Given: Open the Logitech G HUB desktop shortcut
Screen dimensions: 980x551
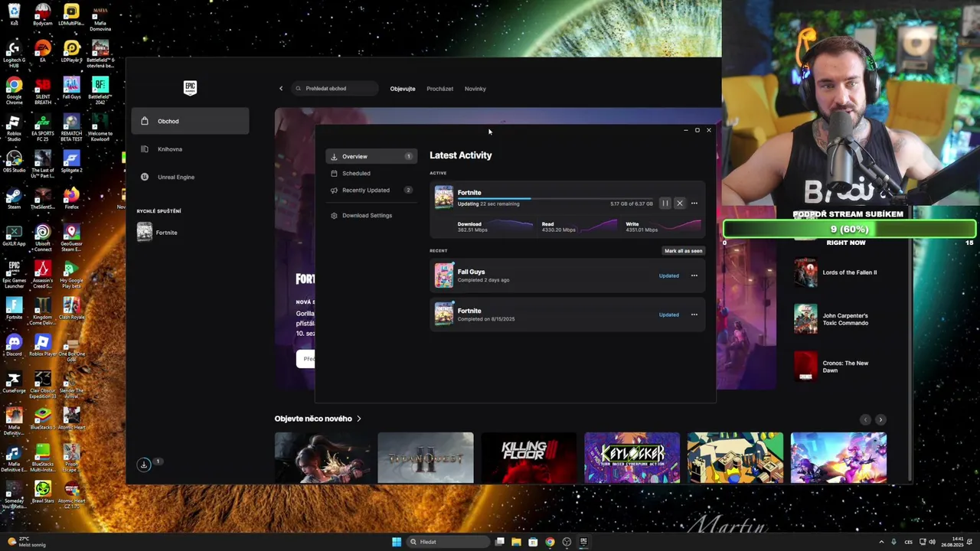Looking at the screenshot, I should click(14, 54).
